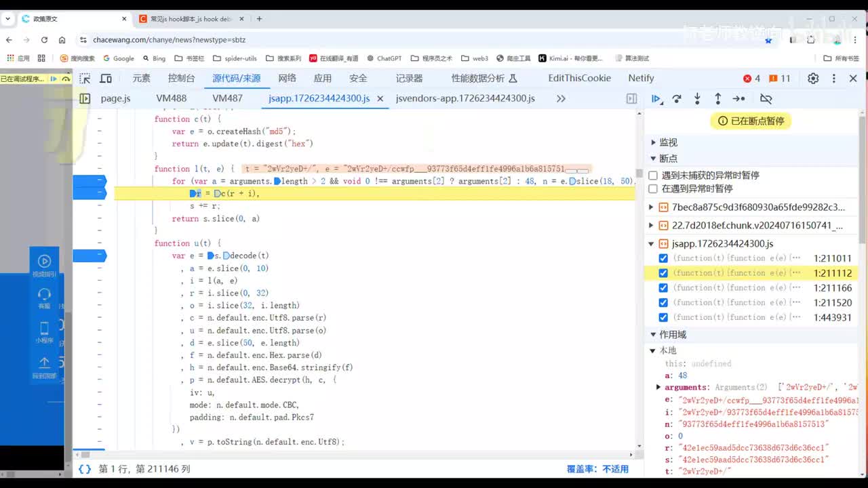Open DevTools settings gear
Viewport: 868px width, 488px height.
pos(813,79)
